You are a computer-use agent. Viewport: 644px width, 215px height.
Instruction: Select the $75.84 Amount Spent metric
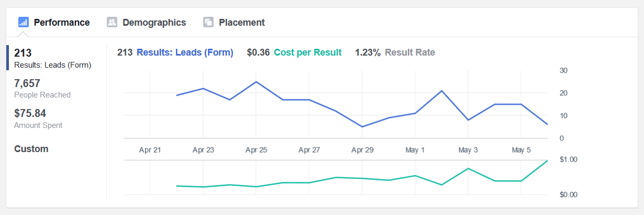click(38, 119)
